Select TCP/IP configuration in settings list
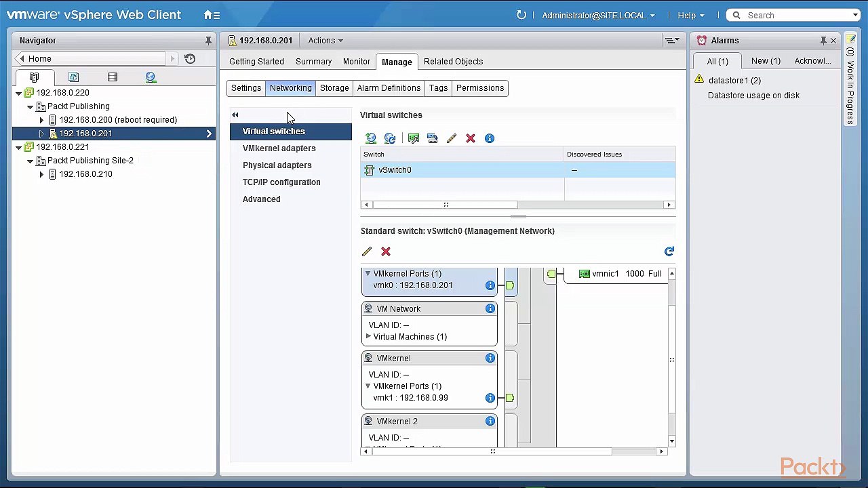The width and height of the screenshot is (868, 488). tap(291, 182)
